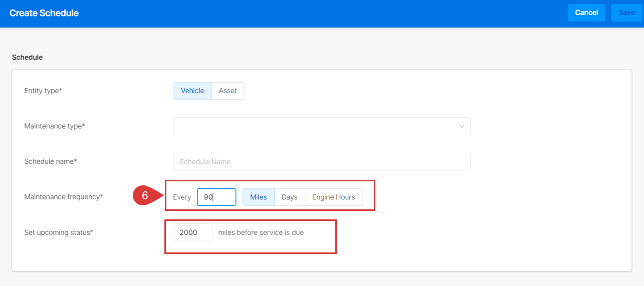Click the Schedule section heading

point(28,57)
